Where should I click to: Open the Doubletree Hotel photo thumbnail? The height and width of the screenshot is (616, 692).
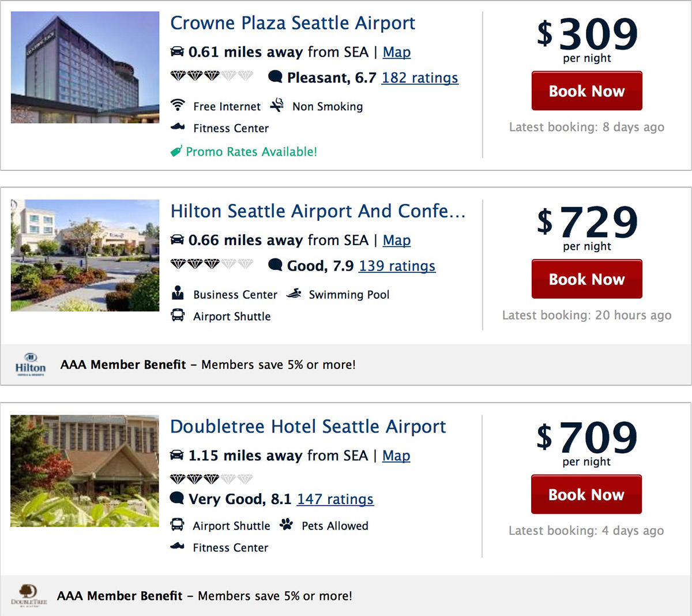coord(85,471)
